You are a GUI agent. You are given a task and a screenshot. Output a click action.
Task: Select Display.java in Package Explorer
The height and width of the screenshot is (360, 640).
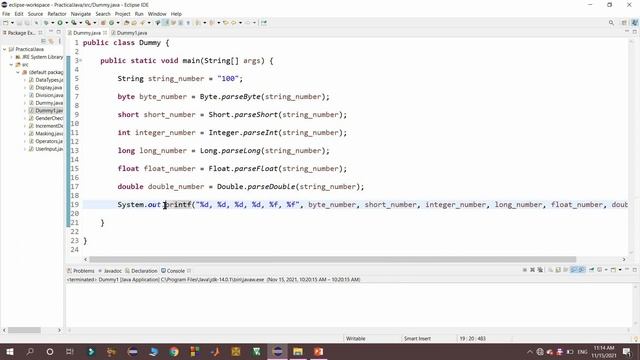point(49,87)
